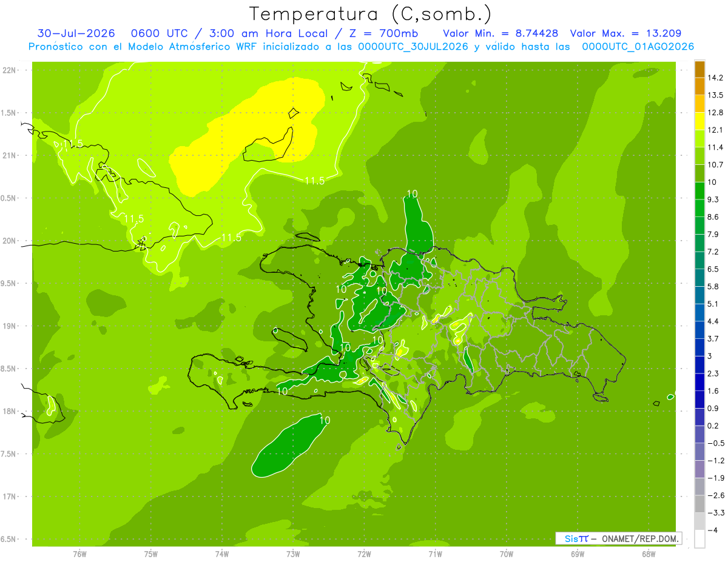Click the "19N" latitude axis label
Image resolution: width=728 pixels, height=562 pixels.
click(9, 326)
